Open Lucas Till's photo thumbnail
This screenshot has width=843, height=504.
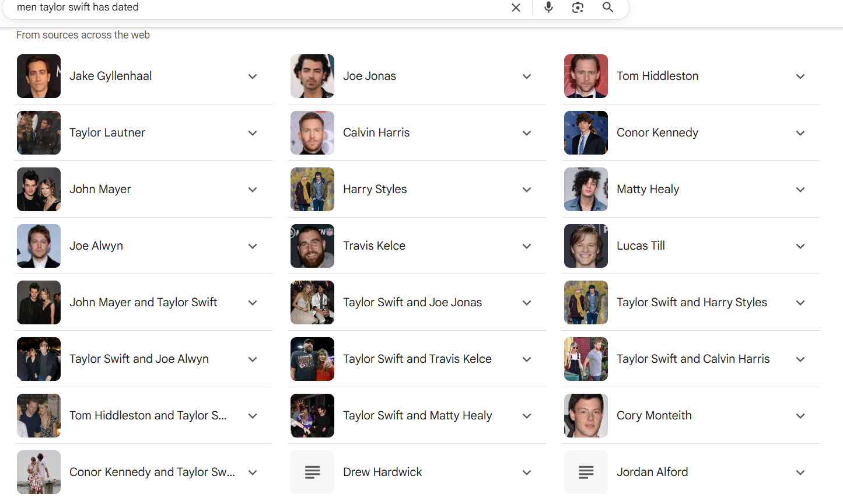pos(586,246)
